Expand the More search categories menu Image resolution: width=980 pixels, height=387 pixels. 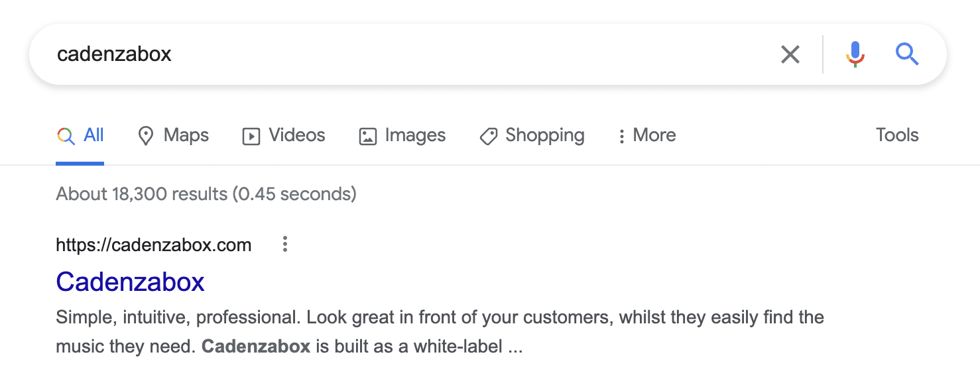(646, 136)
